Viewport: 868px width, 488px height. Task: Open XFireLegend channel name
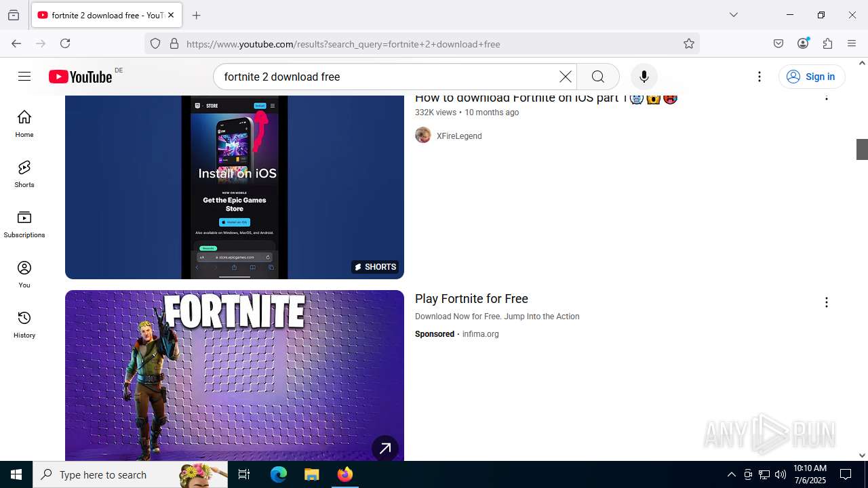click(x=459, y=136)
